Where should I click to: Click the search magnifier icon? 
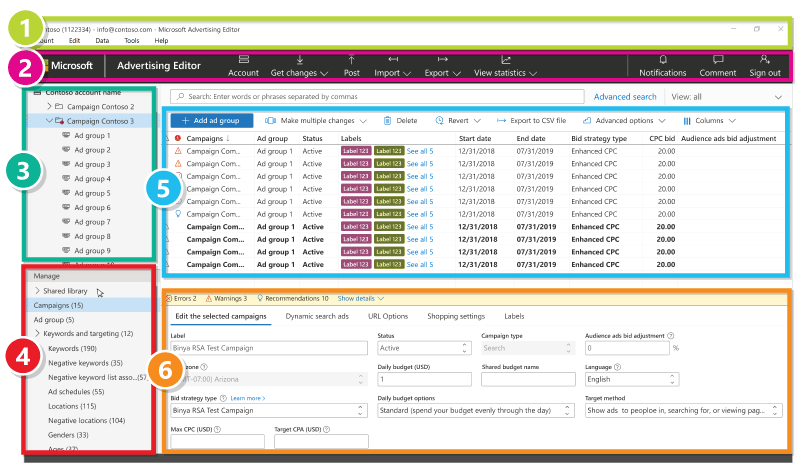pos(180,96)
